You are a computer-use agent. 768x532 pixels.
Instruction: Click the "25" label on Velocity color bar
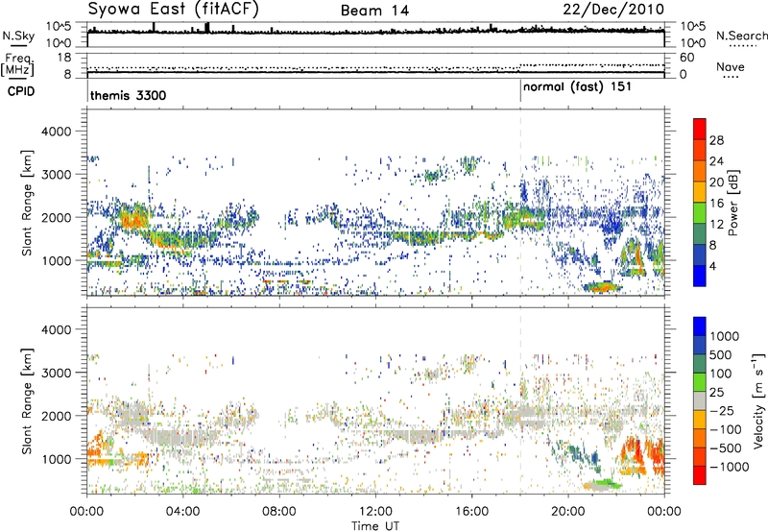point(717,392)
